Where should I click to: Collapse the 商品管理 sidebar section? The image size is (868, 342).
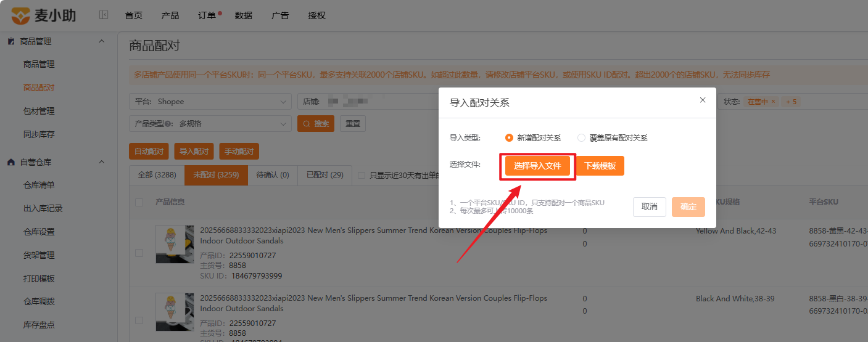(102, 41)
